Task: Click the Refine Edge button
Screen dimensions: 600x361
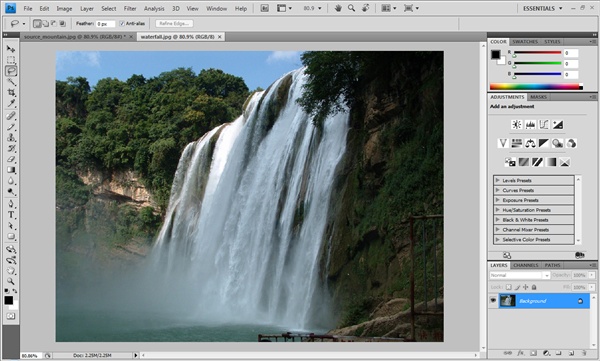Action: click(174, 24)
